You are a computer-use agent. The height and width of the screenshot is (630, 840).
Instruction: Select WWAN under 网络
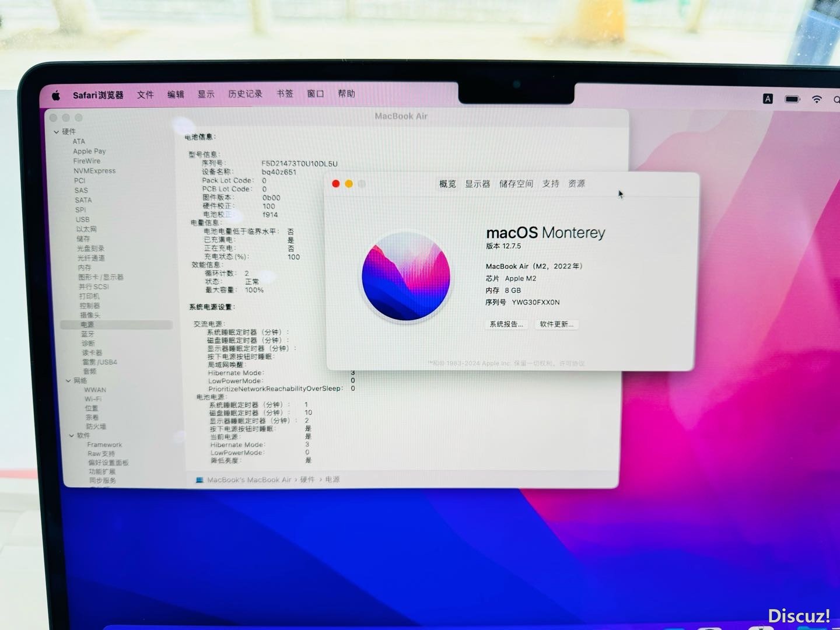coord(95,390)
